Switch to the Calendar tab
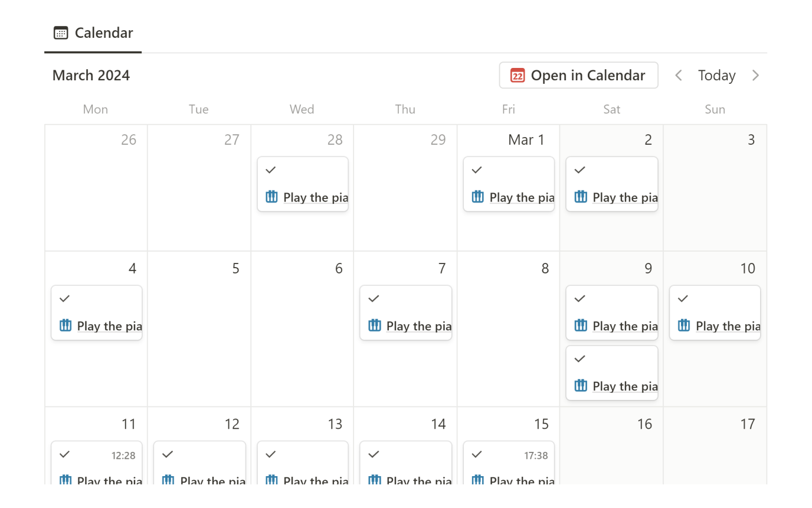The width and height of the screenshot is (812, 508). [x=93, y=32]
